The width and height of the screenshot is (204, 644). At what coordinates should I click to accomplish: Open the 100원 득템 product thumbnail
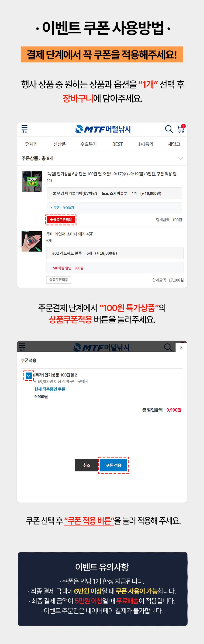[x=32, y=181]
